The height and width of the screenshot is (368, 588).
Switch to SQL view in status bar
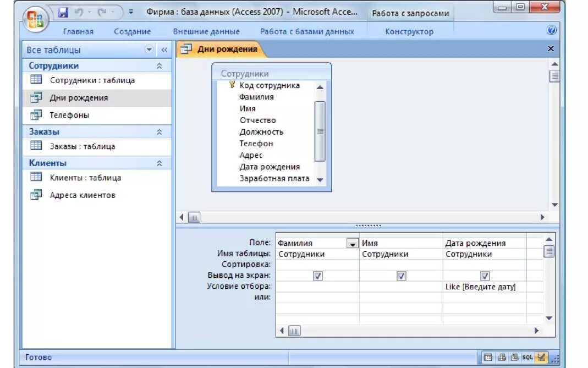(527, 358)
